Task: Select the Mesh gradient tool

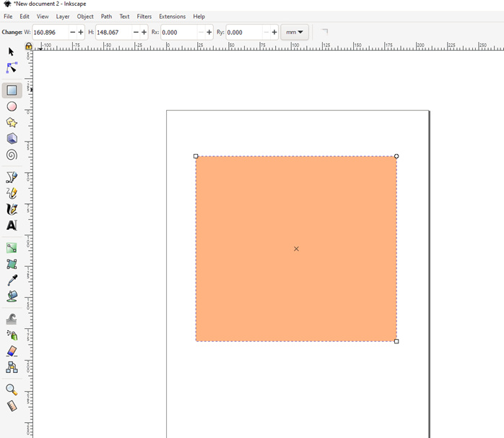Action: [12, 265]
